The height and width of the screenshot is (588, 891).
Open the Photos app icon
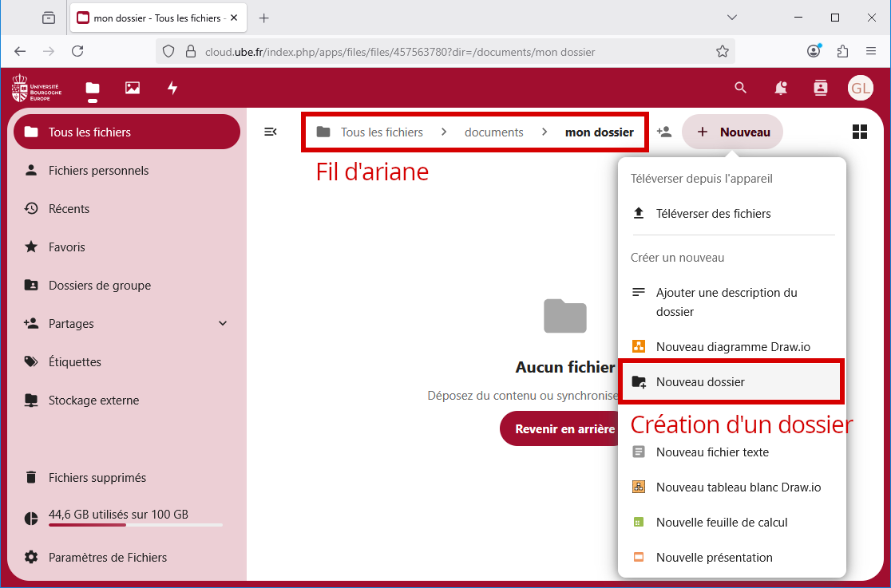133,88
